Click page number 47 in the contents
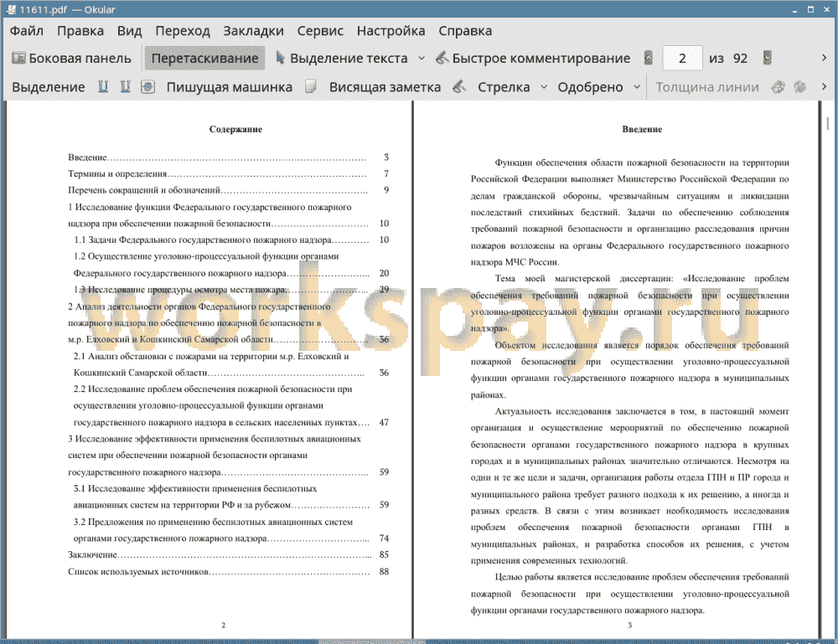This screenshot has height=644, width=838. click(x=384, y=422)
